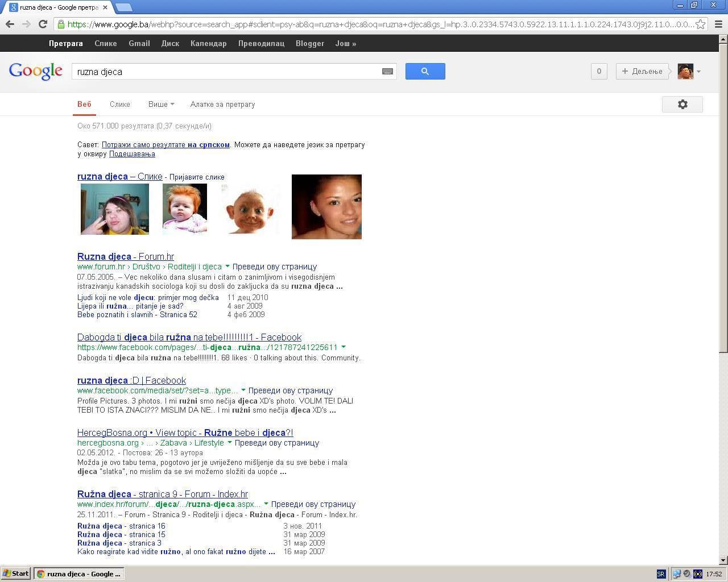728x582 pixels.
Task: Click the browser forward arrow
Action: pyautogui.click(x=26, y=24)
